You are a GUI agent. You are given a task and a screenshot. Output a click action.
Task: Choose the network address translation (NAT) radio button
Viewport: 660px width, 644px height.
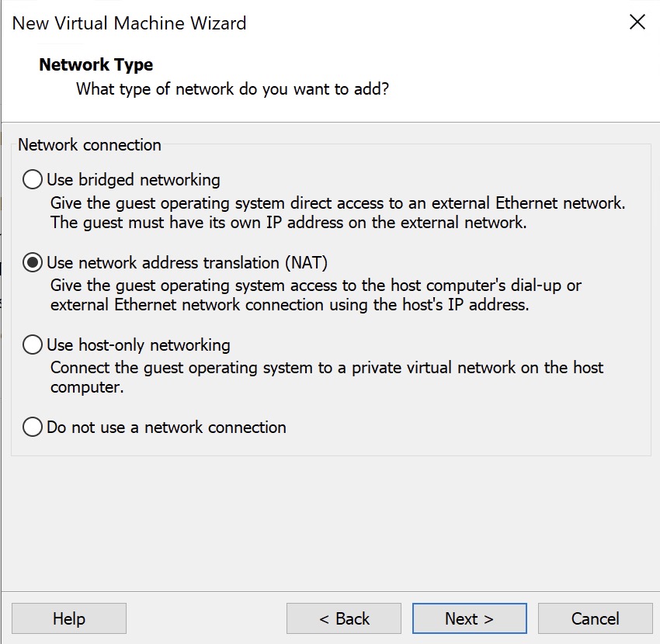click(33, 262)
